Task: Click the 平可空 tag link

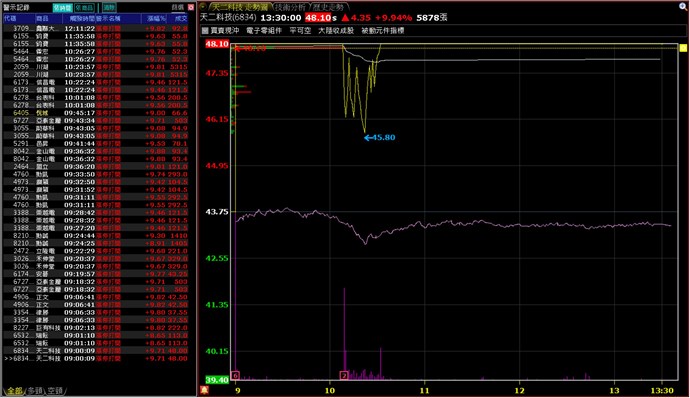Action: click(x=300, y=30)
